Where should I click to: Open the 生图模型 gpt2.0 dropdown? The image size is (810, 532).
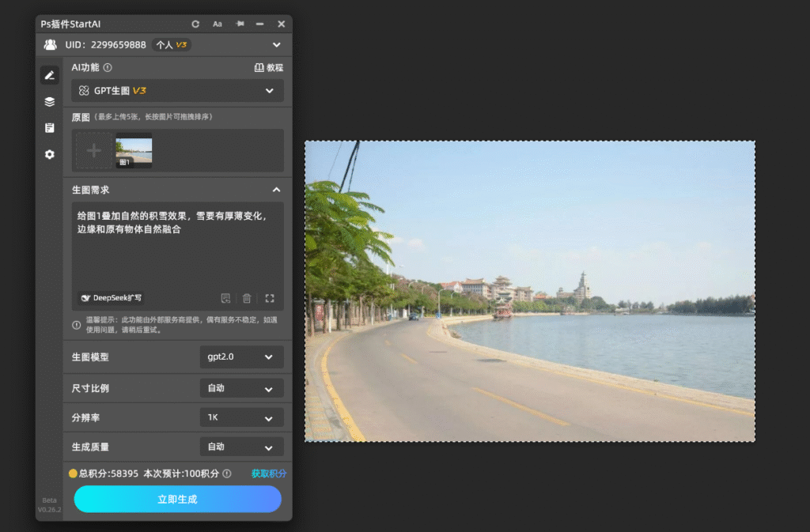pos(241,357)
